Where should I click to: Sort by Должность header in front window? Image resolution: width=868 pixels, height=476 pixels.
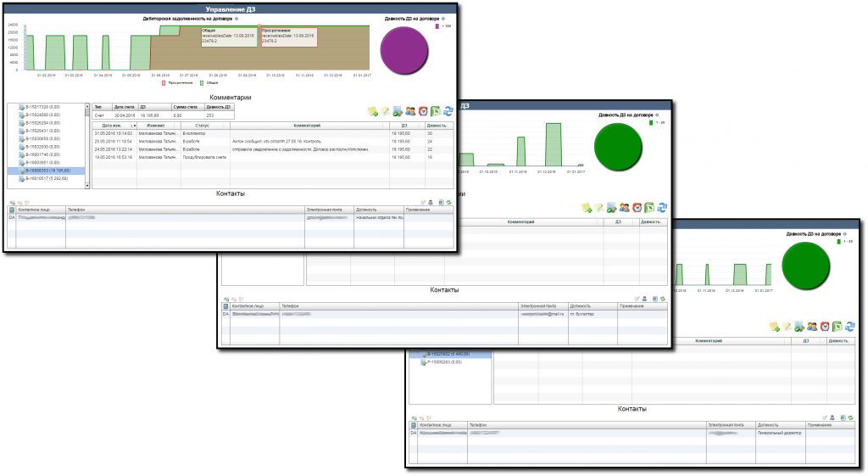point(379,210)
